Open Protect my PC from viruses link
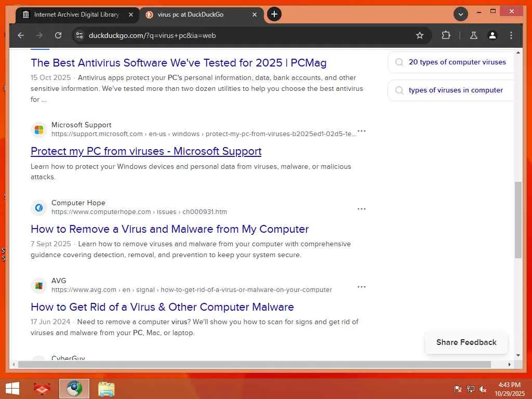 (146, 151)
